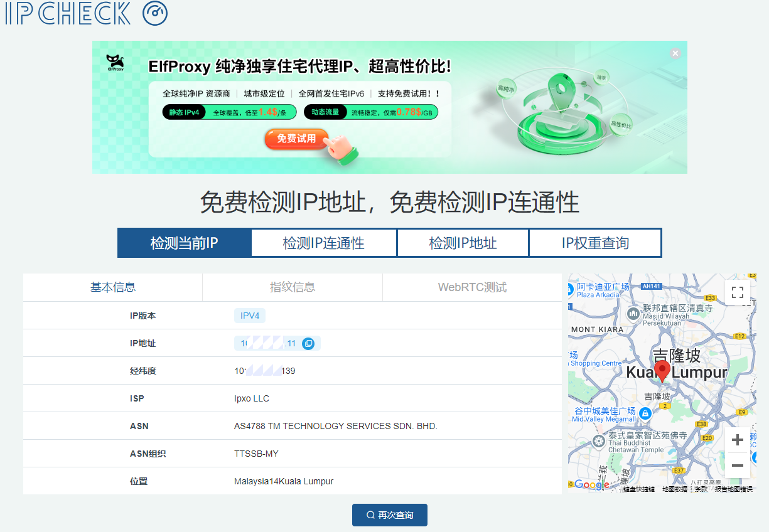Click the Plaza Arkadia map marker
This screenshot has height=532, width=769.
click(x=569, y=289)
